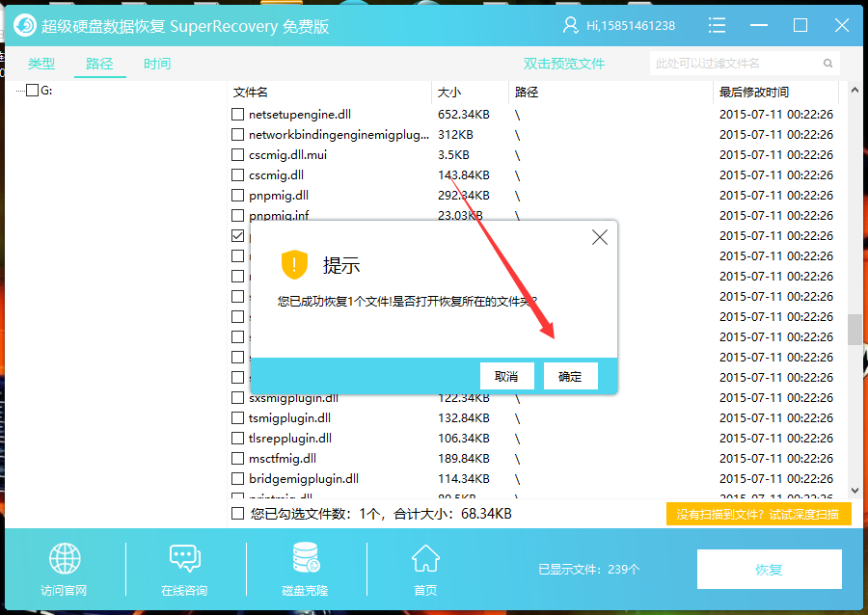Click the scrollbar up arrow
868x615 pixels.
point(854,90)
